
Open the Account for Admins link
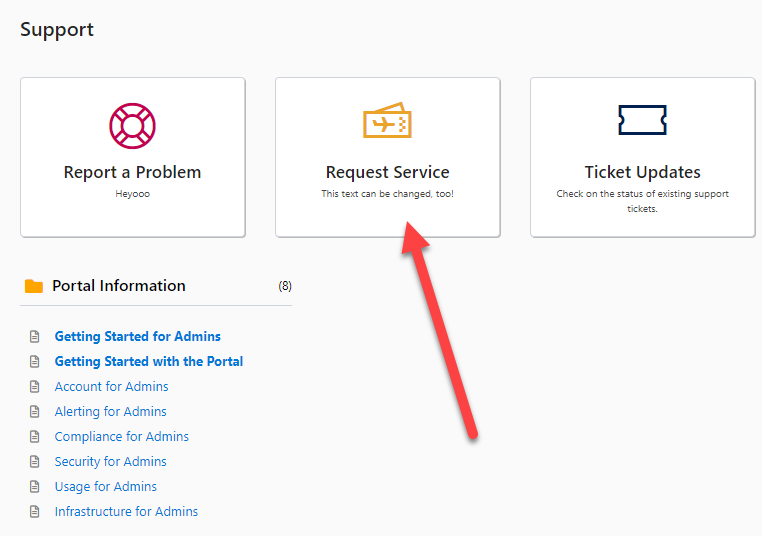coord(111,386)
